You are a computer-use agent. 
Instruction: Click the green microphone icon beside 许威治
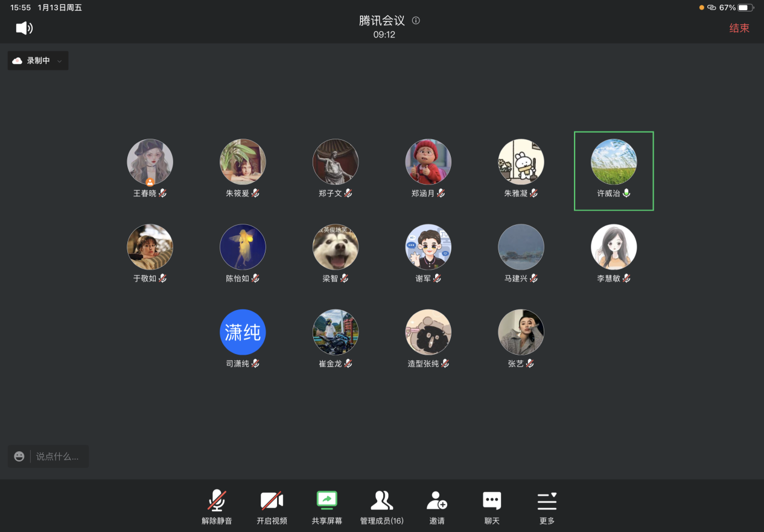pos(626,193)
